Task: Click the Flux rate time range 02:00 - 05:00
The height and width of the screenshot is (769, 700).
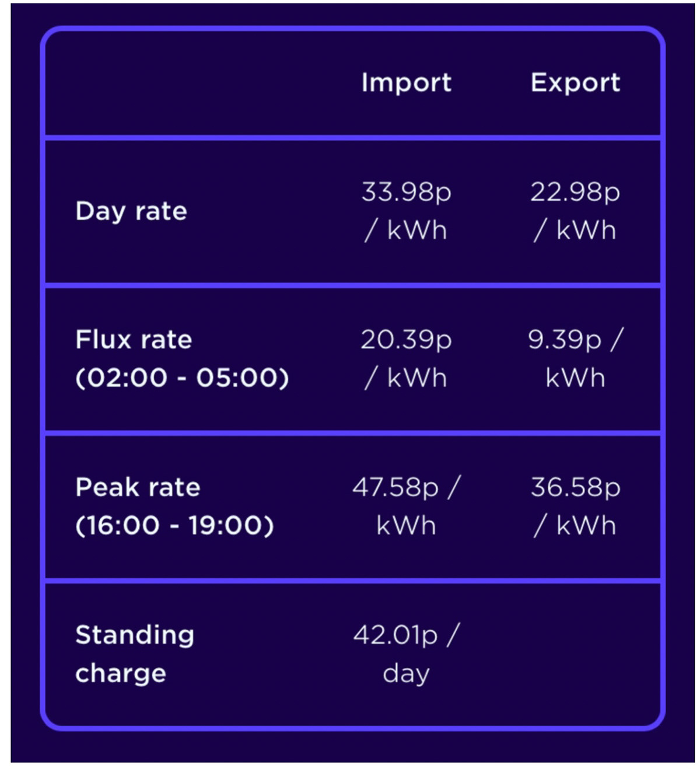Action: click(182, 378)
